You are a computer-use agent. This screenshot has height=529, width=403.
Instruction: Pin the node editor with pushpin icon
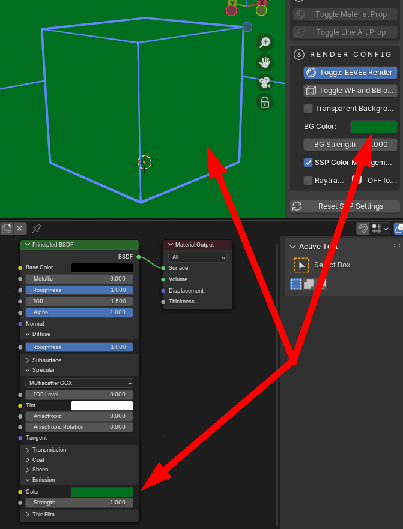point(36,229)
